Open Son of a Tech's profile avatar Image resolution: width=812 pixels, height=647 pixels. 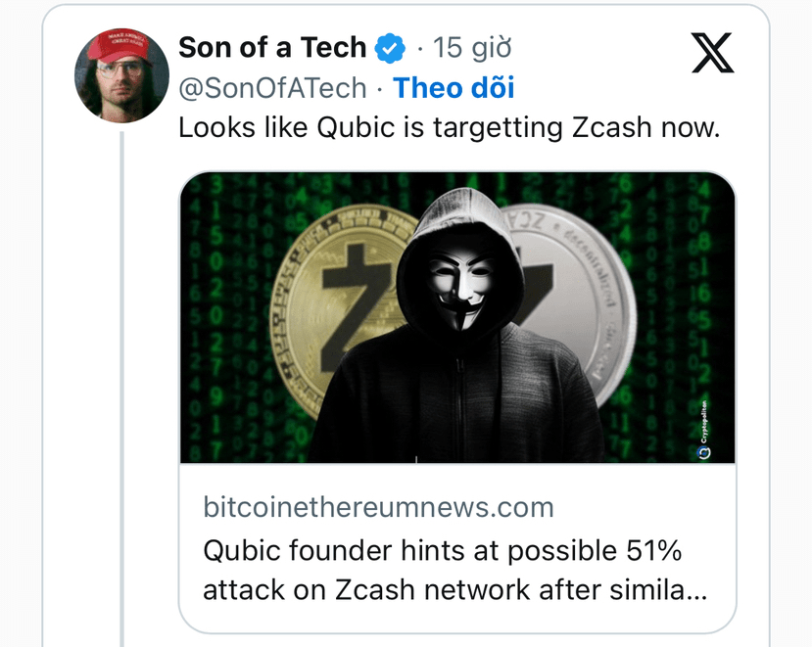[x=121, y=75]
